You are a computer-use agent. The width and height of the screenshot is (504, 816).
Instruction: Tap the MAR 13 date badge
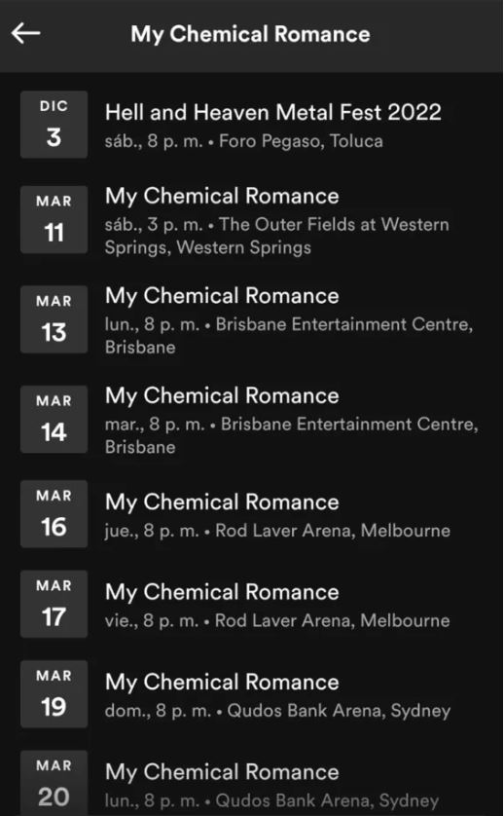click(54, 319)
